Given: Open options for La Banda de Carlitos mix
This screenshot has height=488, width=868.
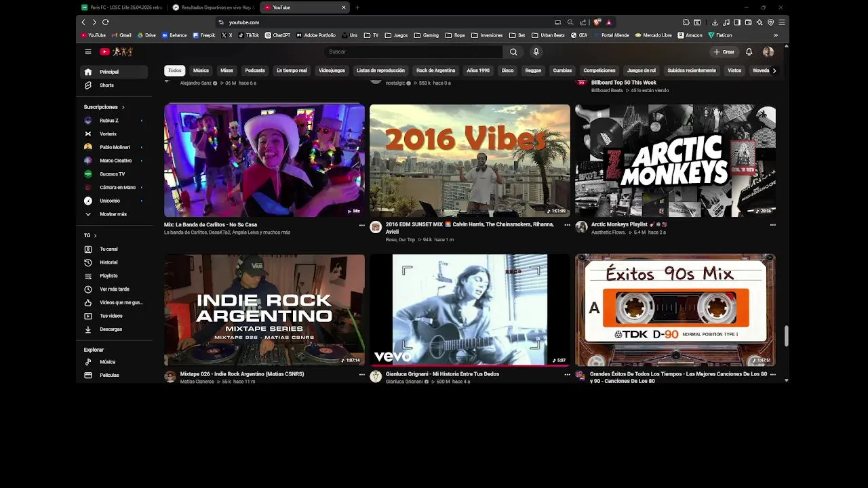Looking at the screenshot, I should click(x=361, y=225).
